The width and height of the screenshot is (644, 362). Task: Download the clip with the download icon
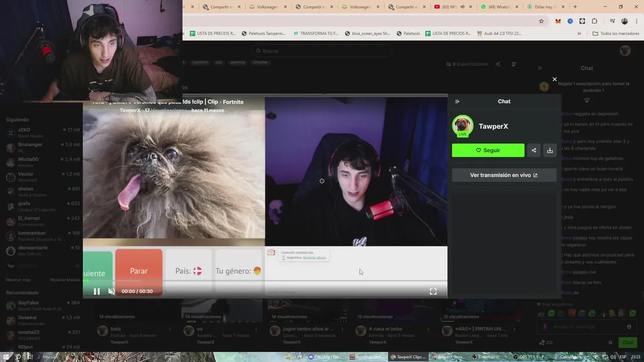tap(550, 150)
